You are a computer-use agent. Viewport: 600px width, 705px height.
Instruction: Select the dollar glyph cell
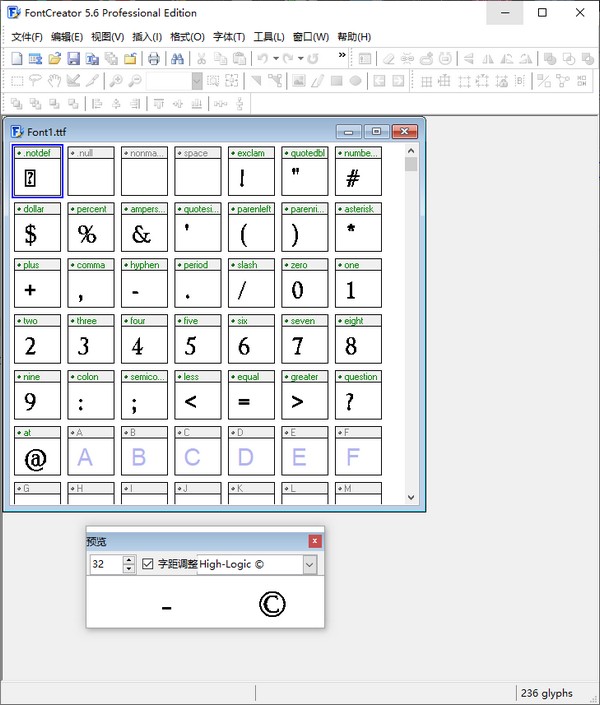tap(37, 227)
